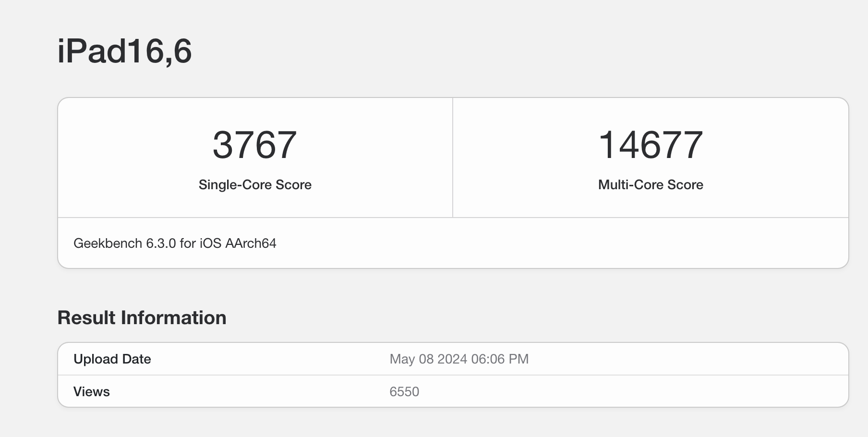Click the word Geekbench in version line
The width and height of the screenshot is (868, 437).
coord(108,243)
